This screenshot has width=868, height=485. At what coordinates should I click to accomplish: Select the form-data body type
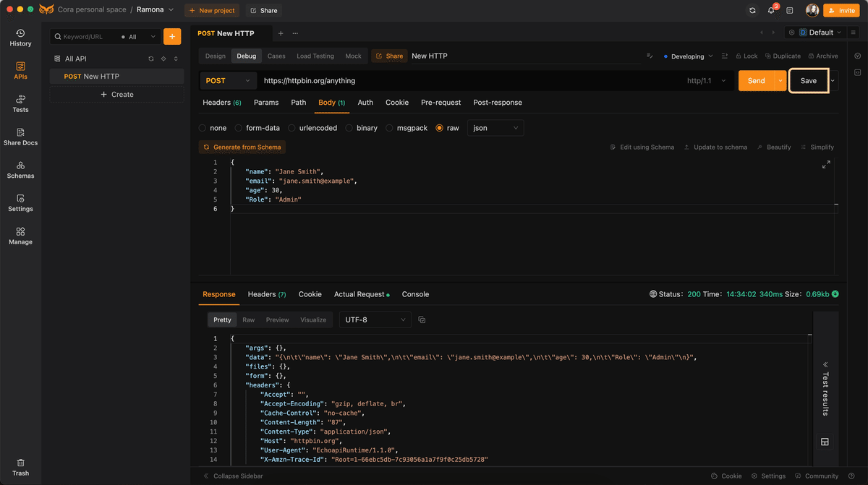239,128
